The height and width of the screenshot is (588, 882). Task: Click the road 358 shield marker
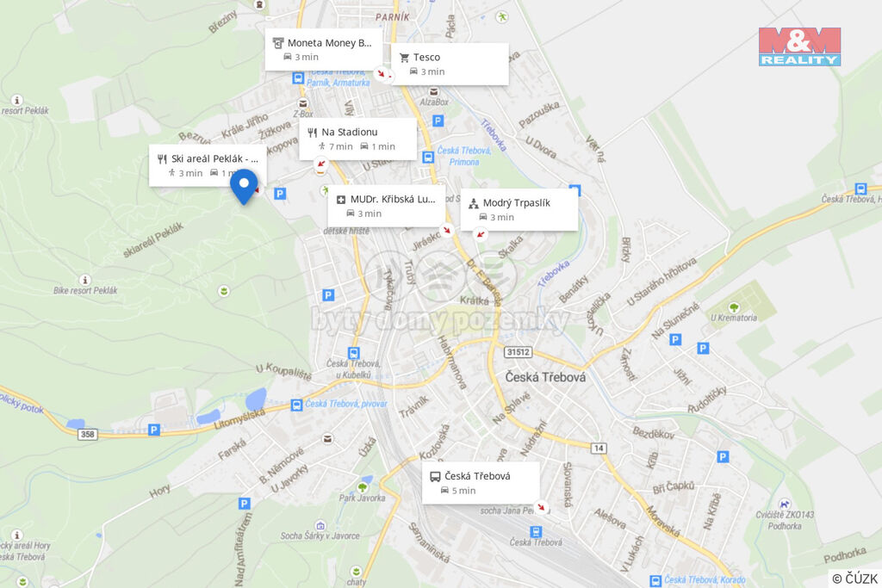pyautogui.click(x=87, y=434)
